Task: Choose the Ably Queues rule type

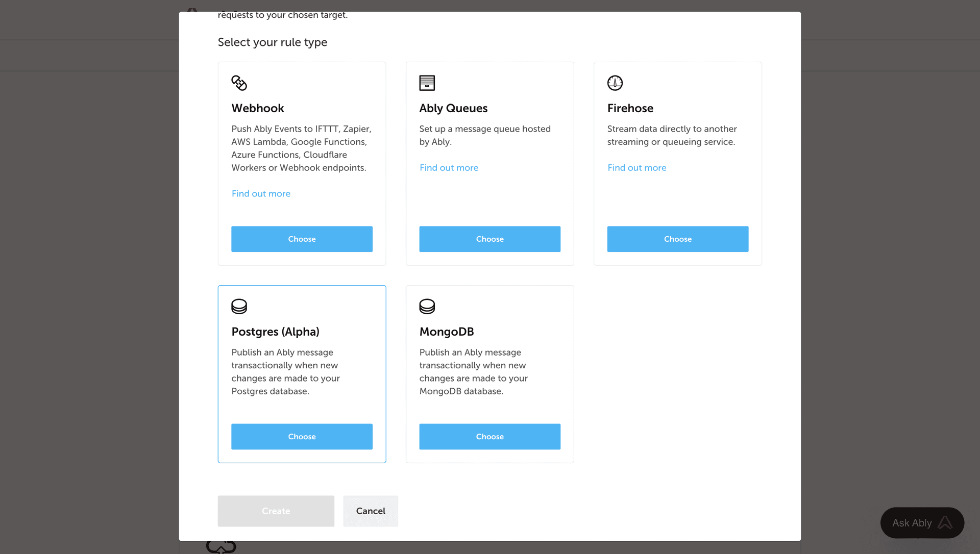Action: [x=489, y=239]
